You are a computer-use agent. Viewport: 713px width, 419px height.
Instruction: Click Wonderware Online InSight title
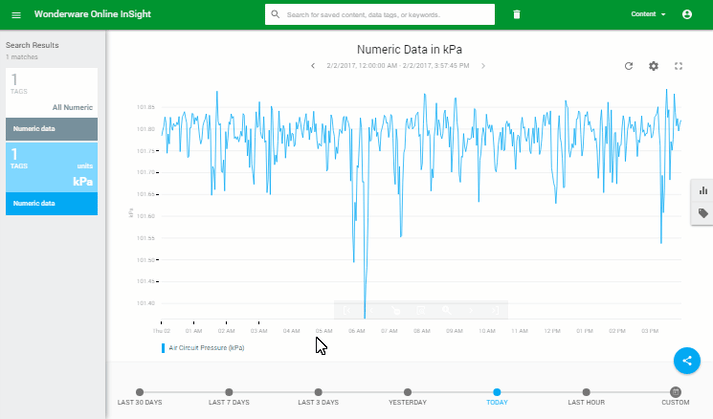click(92, 14)
